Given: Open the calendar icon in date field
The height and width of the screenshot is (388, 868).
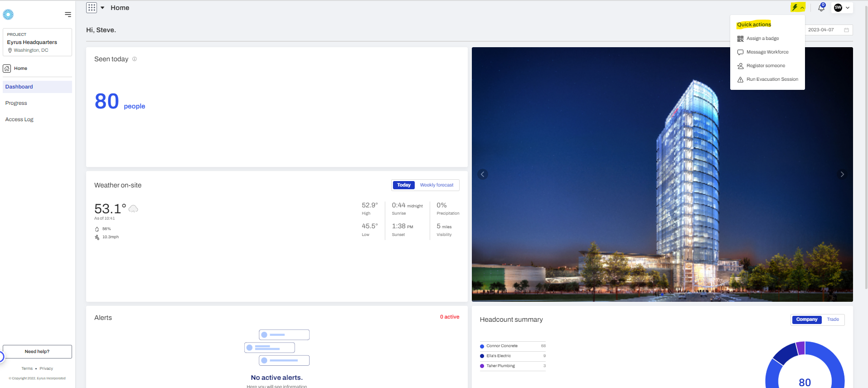Looking at the screenshot, I should click(x=846, y=30).
